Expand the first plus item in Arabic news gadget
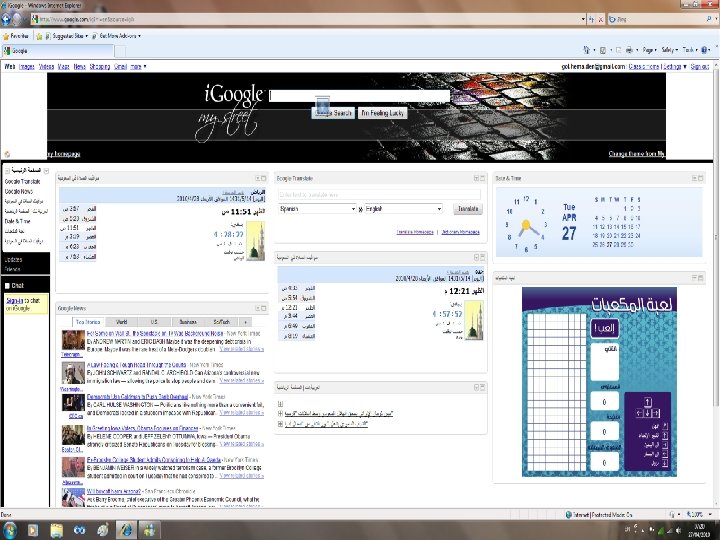The width and height of the screenshot is (720, 540). pos(280,404)
